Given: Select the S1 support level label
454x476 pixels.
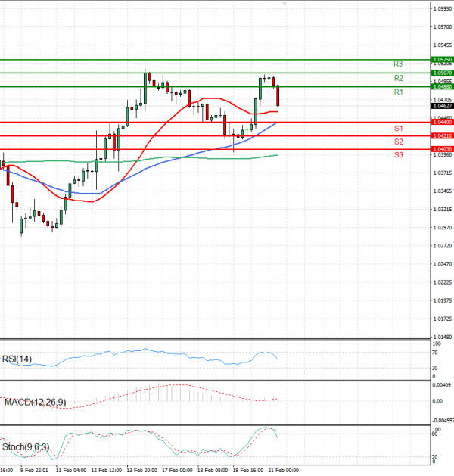Looking at the screenshot, I should click(397, 128).
